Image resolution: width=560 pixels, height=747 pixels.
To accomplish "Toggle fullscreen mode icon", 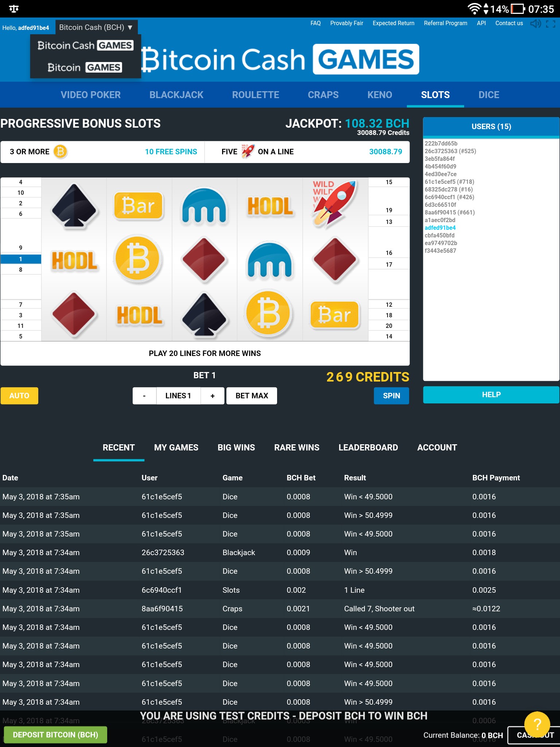I will (551, 24).
